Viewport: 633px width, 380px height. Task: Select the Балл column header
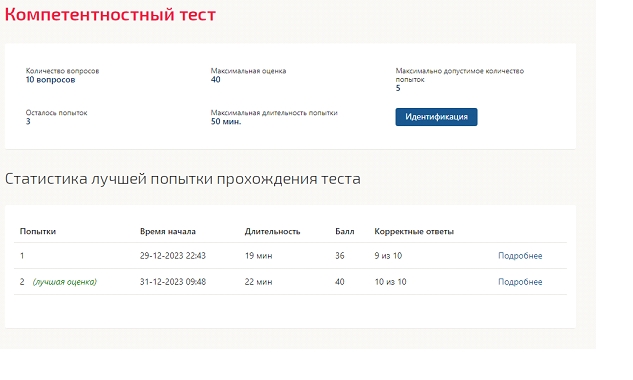point(345,231)
